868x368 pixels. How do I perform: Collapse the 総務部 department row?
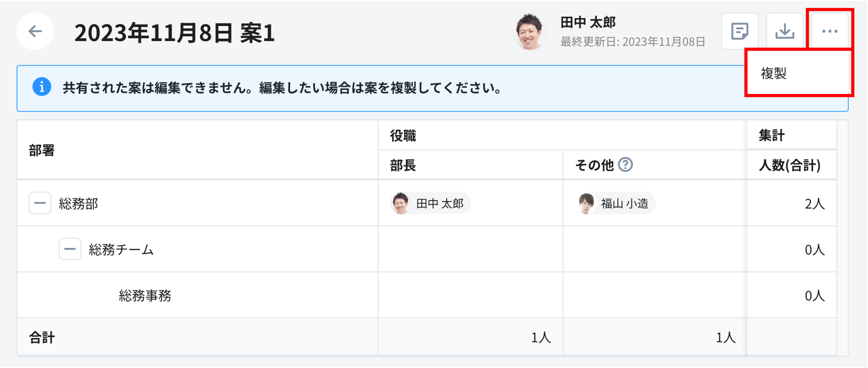39,203
